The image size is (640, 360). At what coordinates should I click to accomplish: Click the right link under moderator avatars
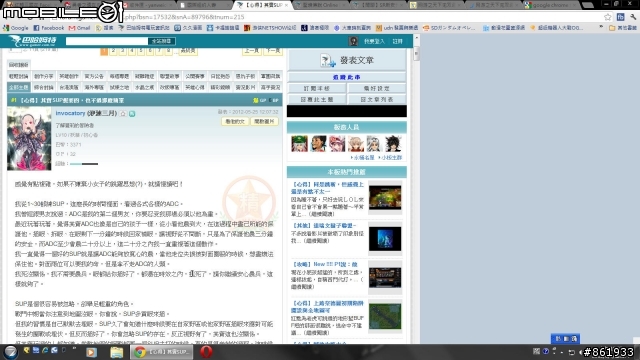(390, 157)
